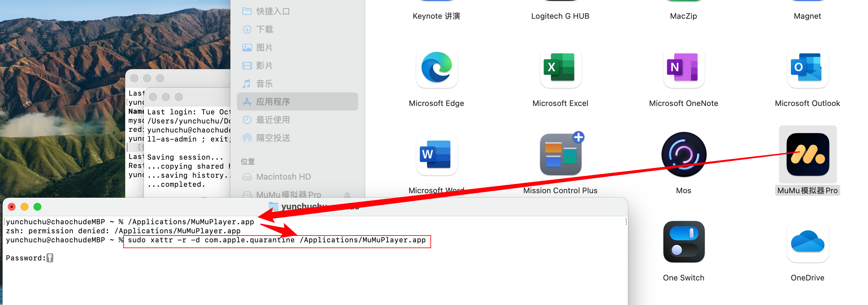Click the OneDrive label text
868x305 pixels.
click(807, 278)
